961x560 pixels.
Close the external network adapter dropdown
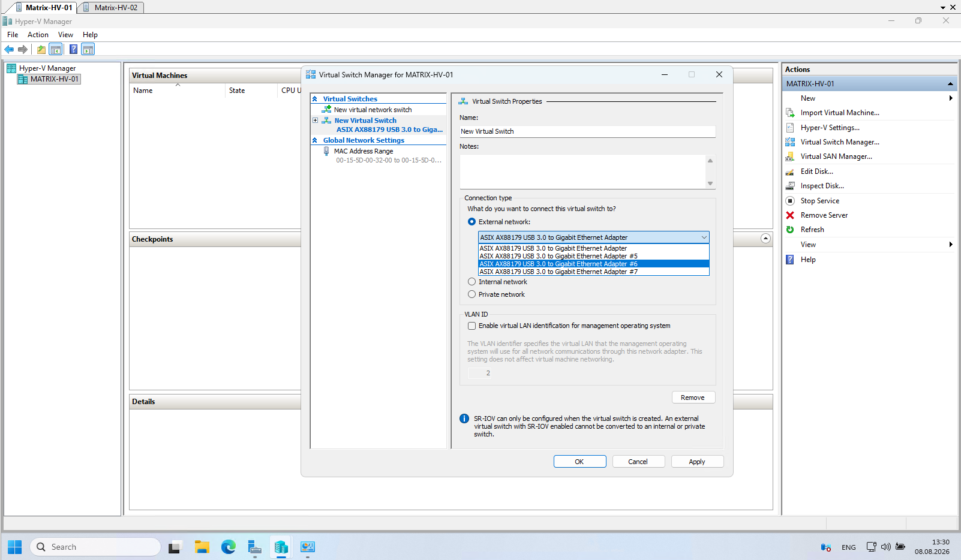704,237
